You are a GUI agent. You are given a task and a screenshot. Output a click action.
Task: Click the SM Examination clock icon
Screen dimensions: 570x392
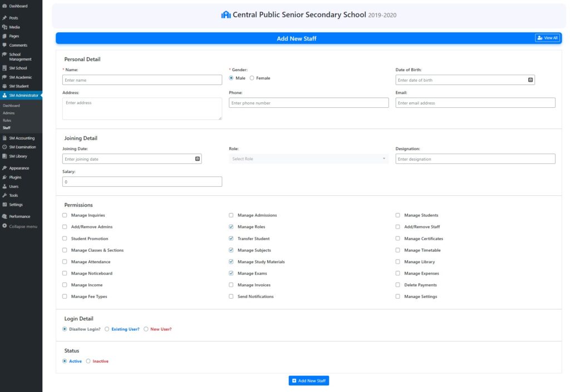[x=4, y=147]
